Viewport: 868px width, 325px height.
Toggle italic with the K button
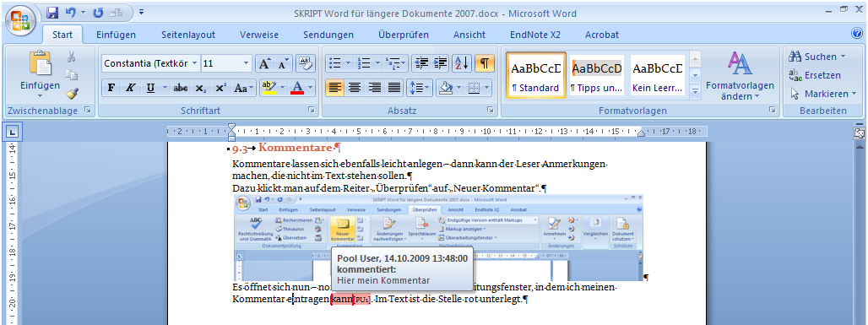130,88
